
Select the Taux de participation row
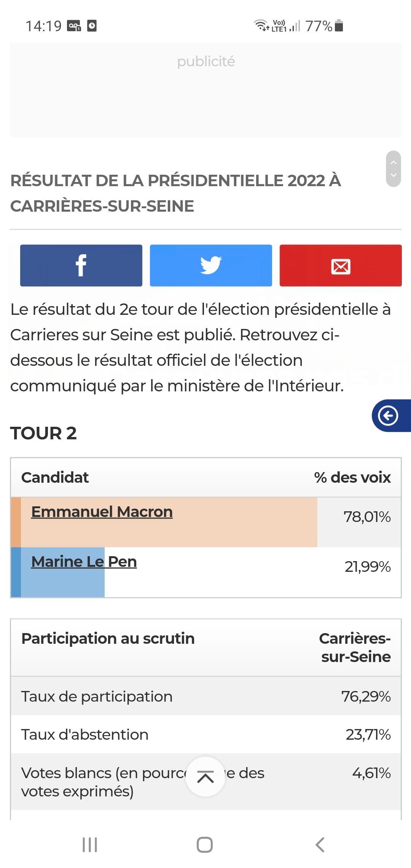tap(206, 696)
